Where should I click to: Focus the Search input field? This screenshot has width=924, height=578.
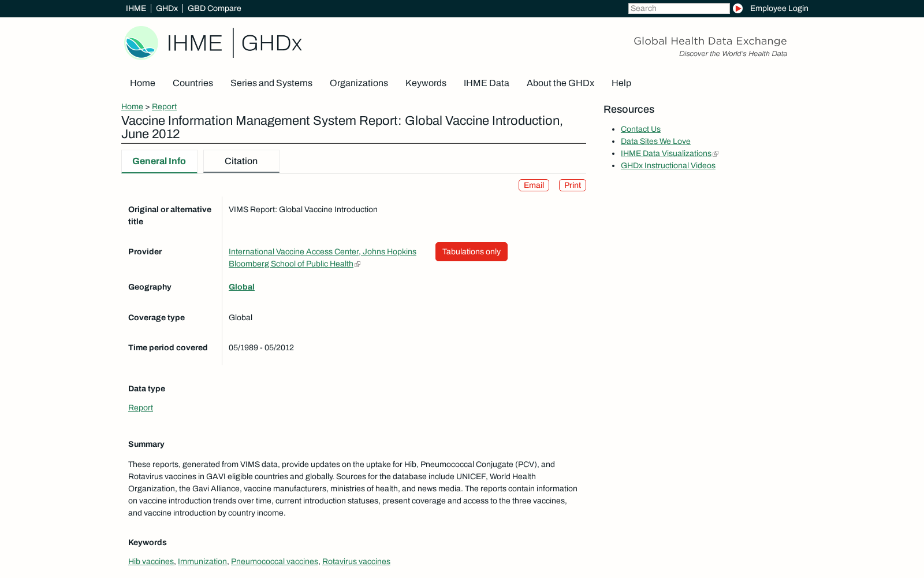[679, 8]
